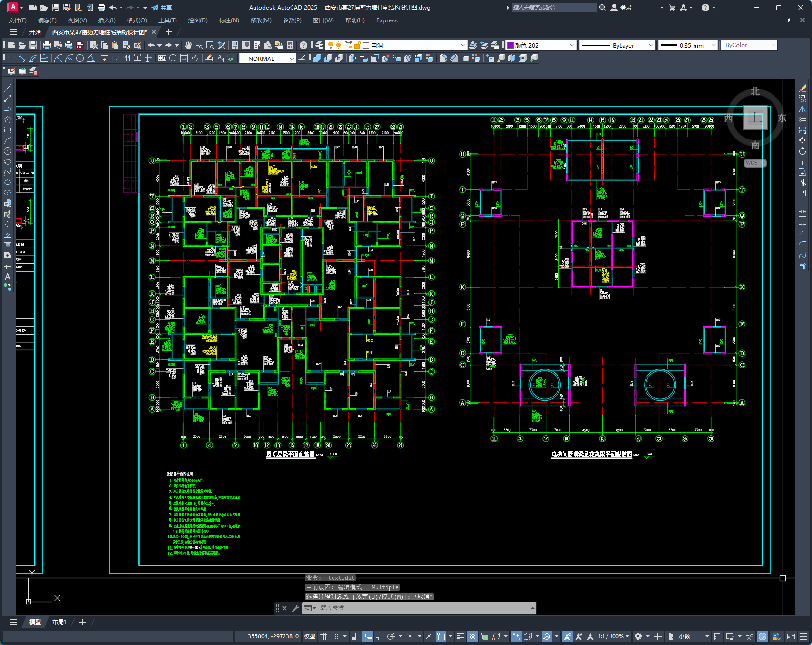This screenshot has width=812, height=645.
Task: Open the 标注(N) menu
Action: [229, 20]
